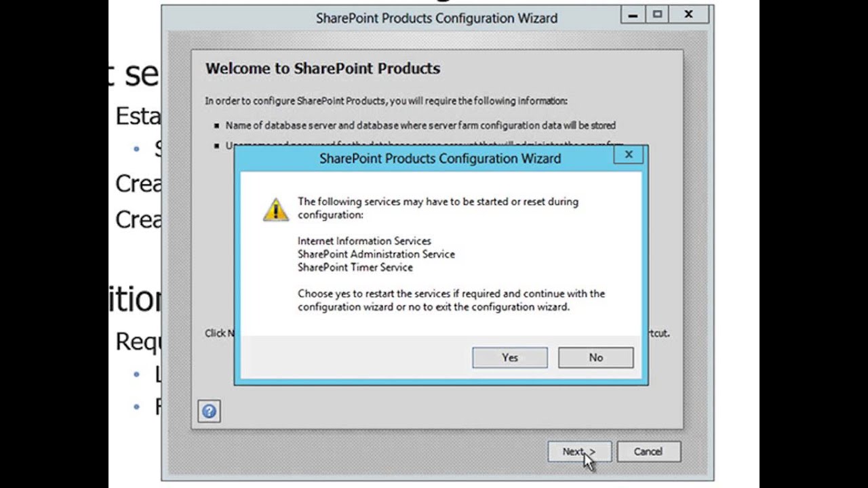Select the SharePoint Administration Service line
The image size is (868, 488).
pos(376,254)
